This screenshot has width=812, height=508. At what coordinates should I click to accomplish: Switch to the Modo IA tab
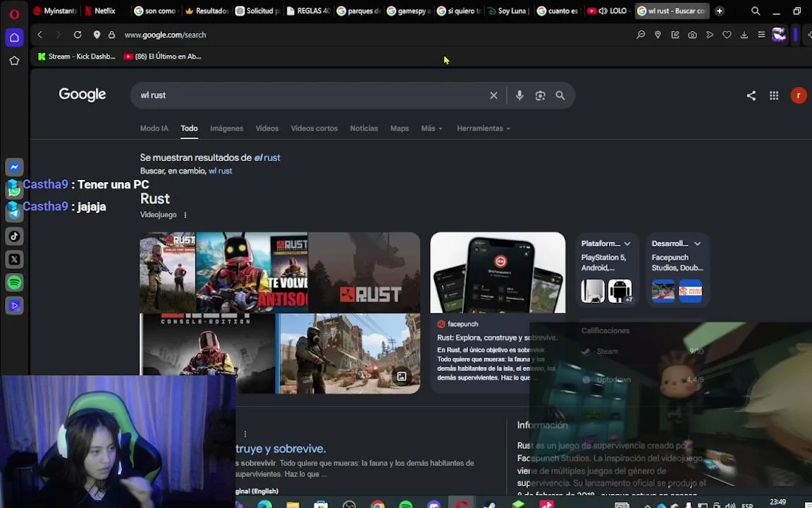(x=154, y=128)
